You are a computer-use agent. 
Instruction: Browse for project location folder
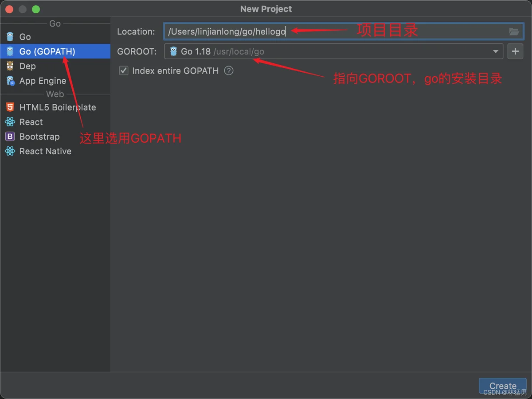pos(514,31)
